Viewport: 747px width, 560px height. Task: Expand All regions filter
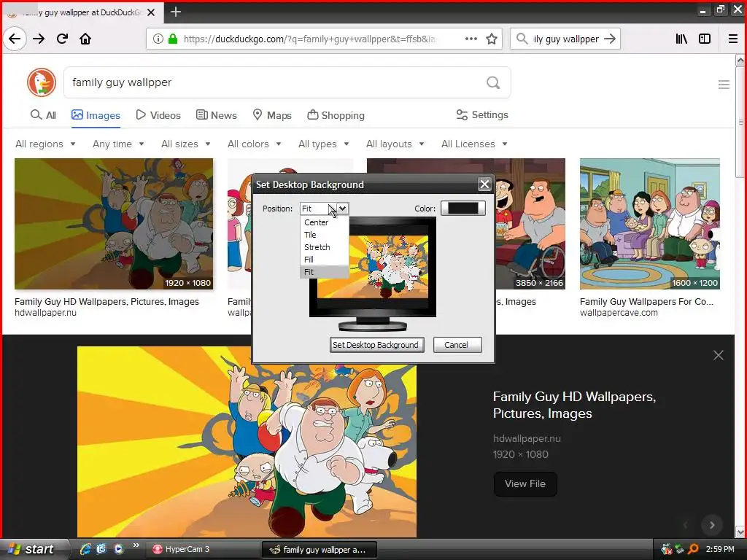pyautogui.click(x=45, y=144)
